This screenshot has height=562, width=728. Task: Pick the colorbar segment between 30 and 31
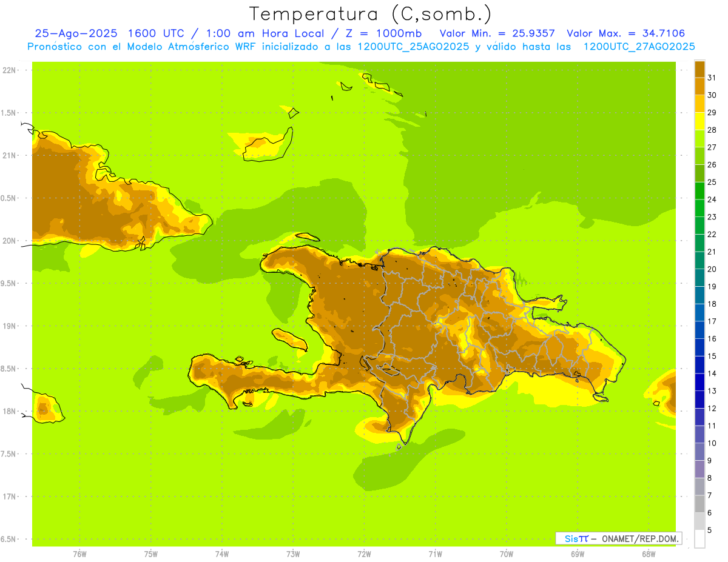[x=699, y=86]
